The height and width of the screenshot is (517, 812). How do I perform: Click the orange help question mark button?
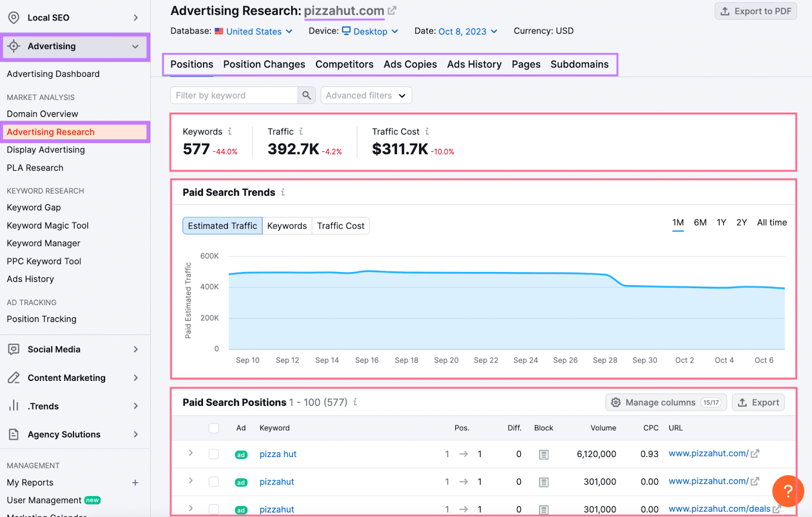pyautogui.click(x=788, y=491)
